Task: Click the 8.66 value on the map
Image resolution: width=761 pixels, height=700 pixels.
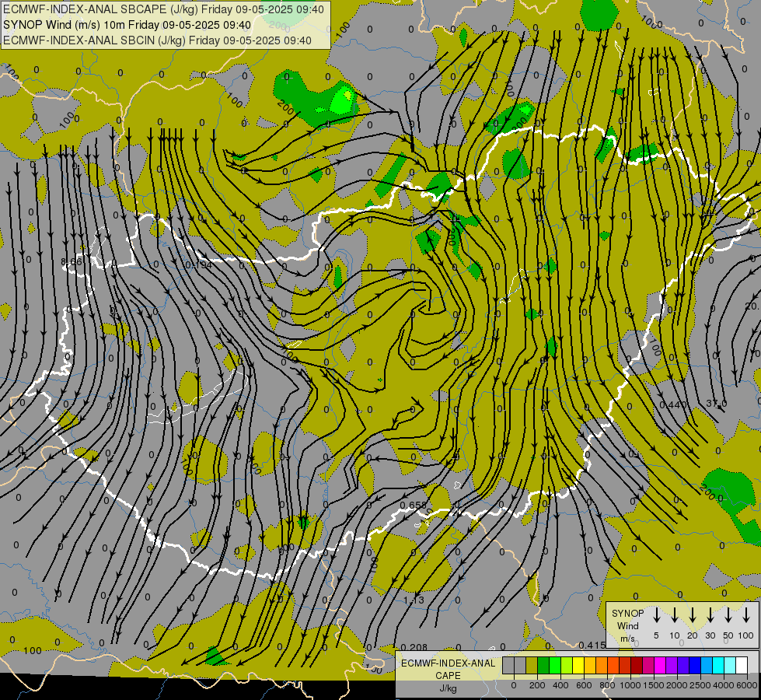Action: 72,262
